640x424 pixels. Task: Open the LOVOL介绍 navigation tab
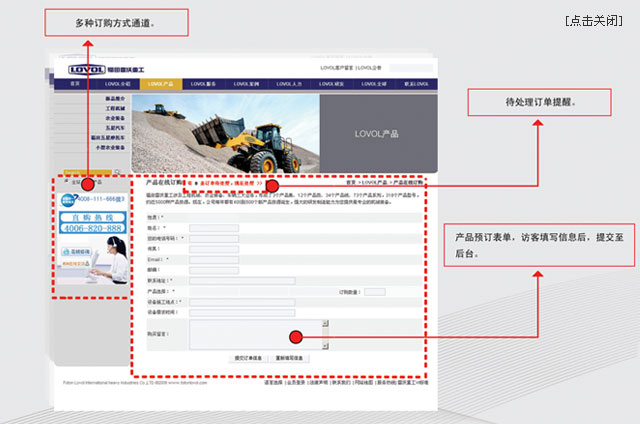[118, 84]
